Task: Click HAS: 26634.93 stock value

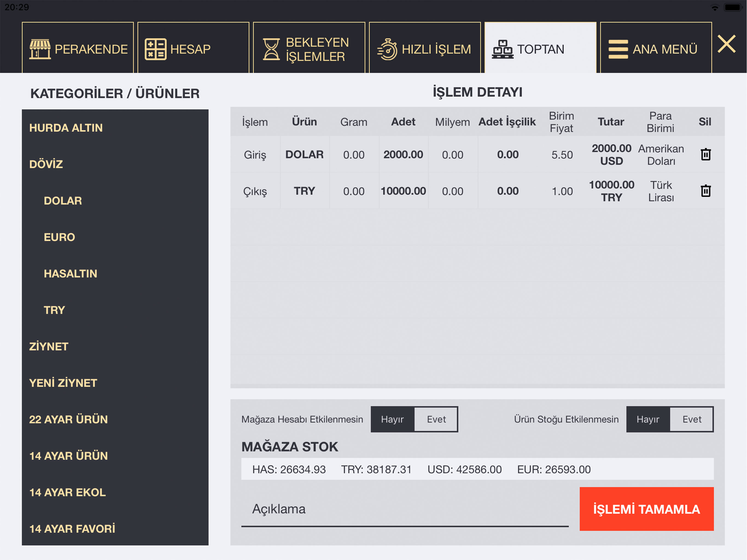Action: click(289, 469)
